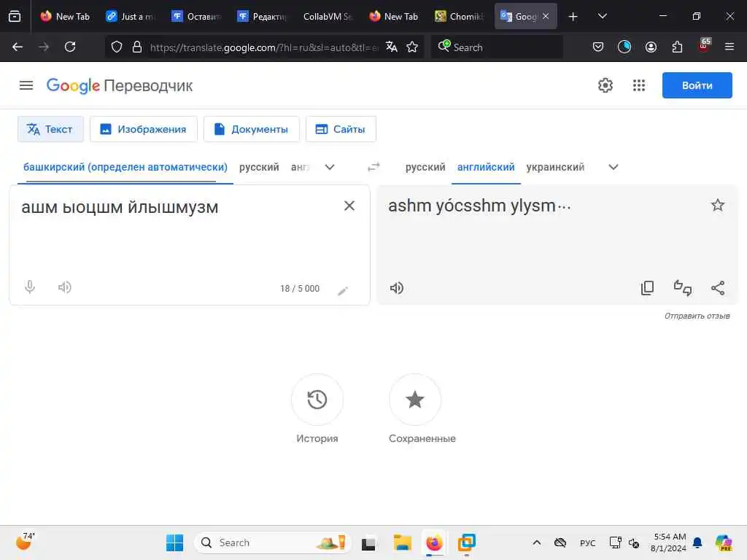Open the handwriting pencil input tool
747x560 pixels.
point(343,290)
